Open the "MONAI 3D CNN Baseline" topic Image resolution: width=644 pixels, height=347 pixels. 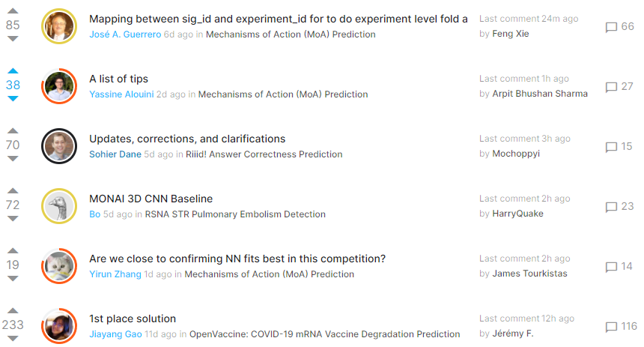[x=151, y=199]
